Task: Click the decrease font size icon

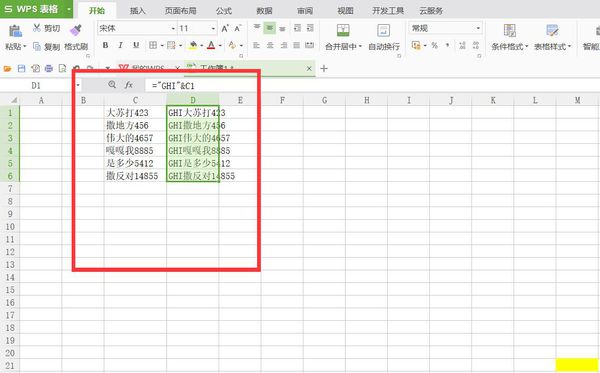Action: (238, 28)
